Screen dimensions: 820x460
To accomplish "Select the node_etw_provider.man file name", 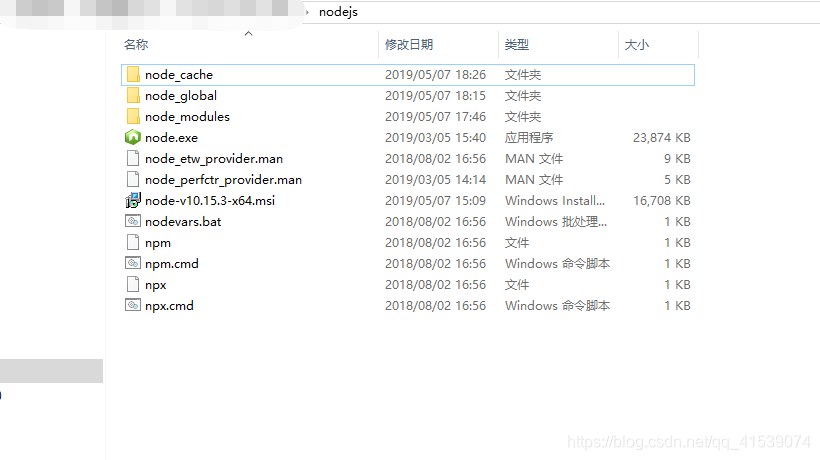I will 214,158.
